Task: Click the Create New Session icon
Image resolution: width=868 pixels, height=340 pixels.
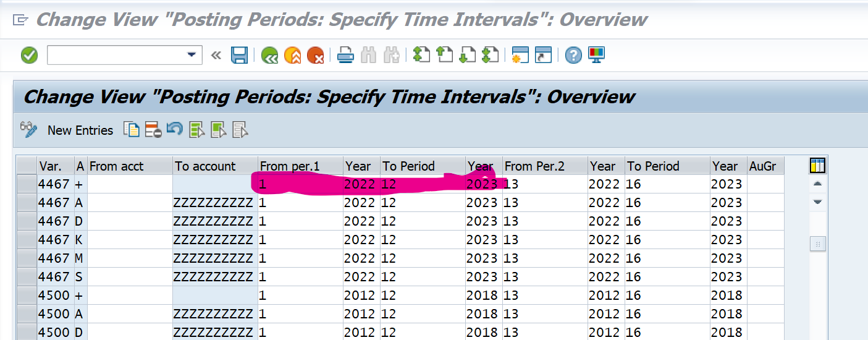Action: coord(520,55)
